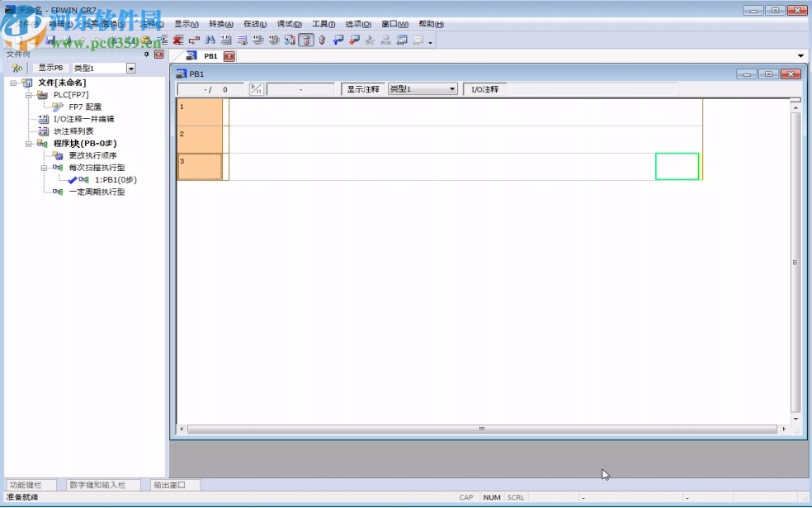Open the 显示(V) menu
This screenshot has height=508, width=812.
[x=186, y=24]
